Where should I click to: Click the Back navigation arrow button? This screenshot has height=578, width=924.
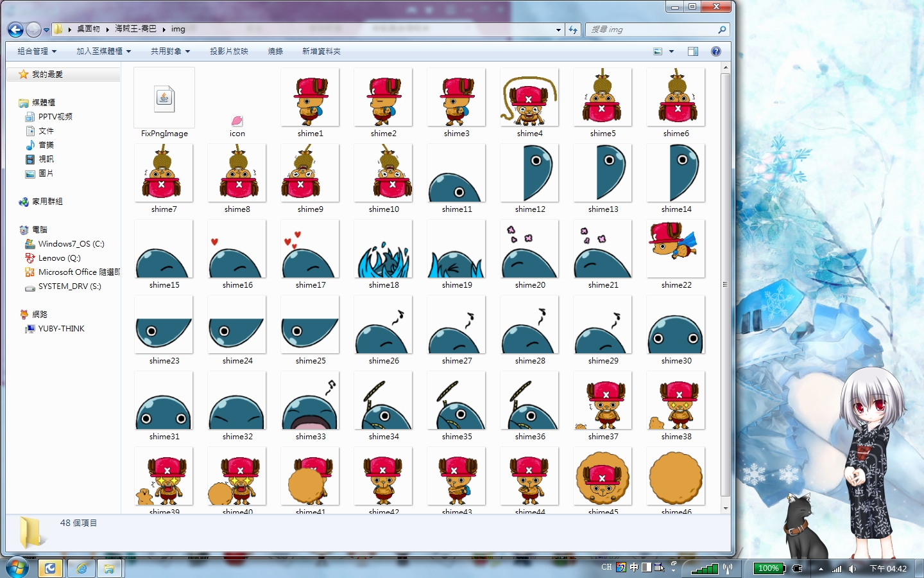[x=16, y=30]
